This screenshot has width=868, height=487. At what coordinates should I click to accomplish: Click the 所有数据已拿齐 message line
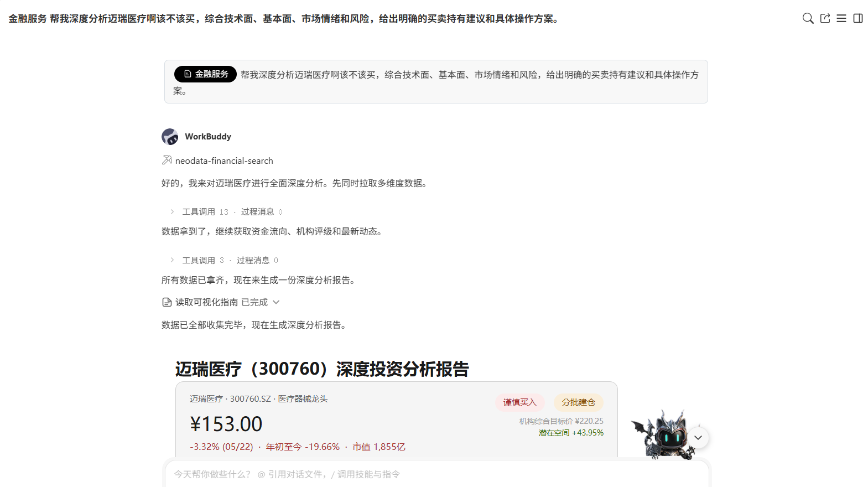(260, 280)
